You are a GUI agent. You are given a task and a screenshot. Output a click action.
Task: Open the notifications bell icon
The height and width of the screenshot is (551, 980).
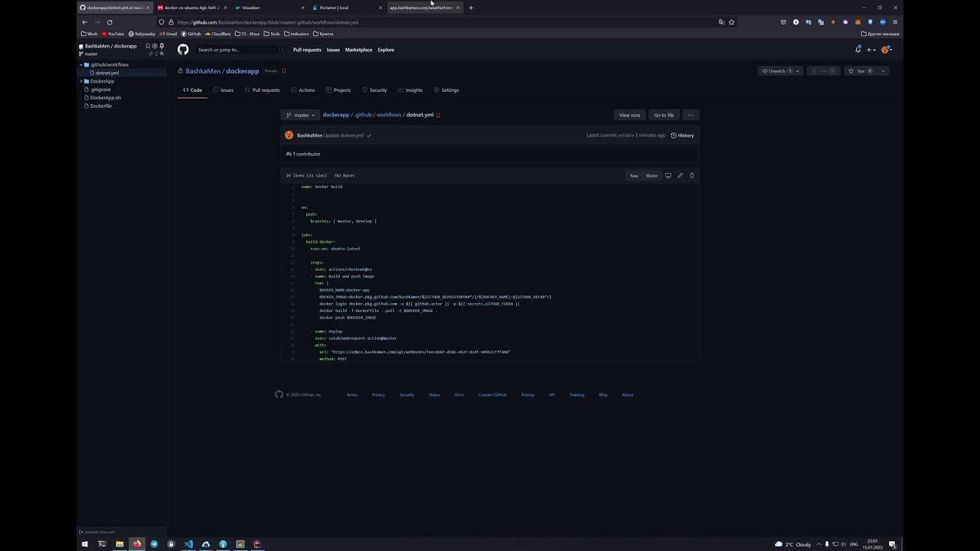pyautogui.click(x=857, y=50)
